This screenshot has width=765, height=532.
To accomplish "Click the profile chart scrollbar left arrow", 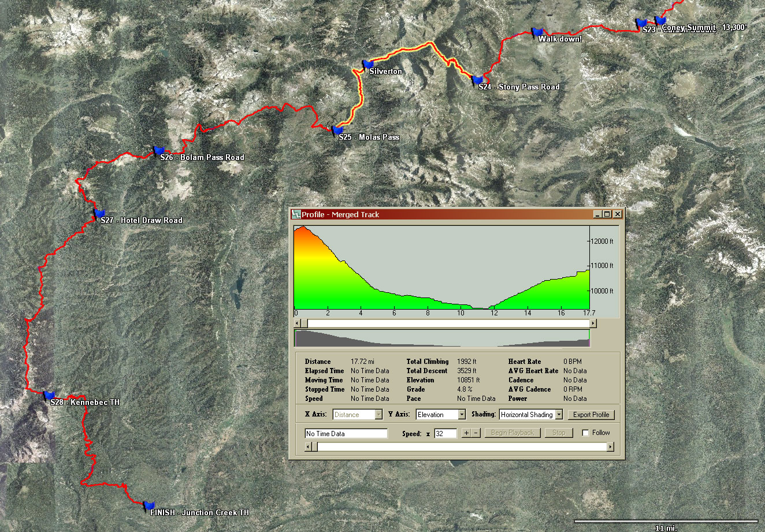I will pyautogui.click(x=298, y=323).
